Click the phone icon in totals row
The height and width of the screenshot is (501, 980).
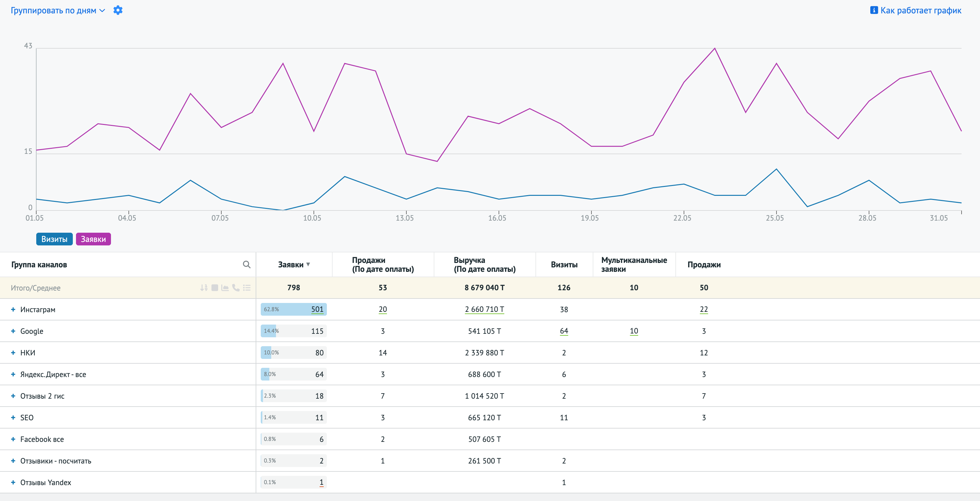click(236, 288)
